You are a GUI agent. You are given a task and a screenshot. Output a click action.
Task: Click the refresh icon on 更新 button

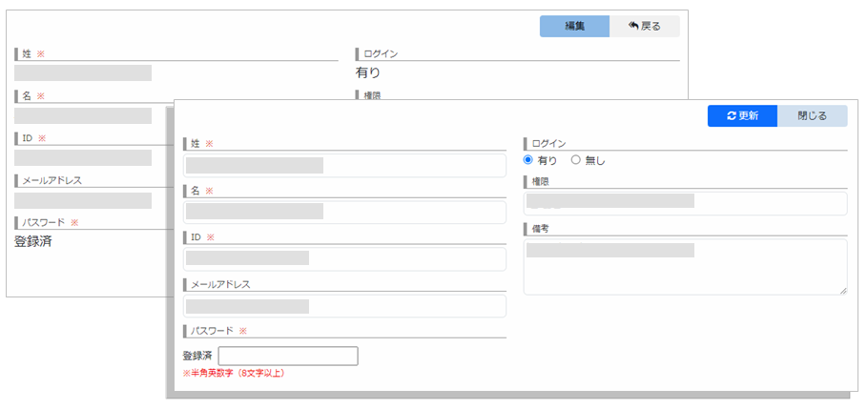click(x=732, y=116)
